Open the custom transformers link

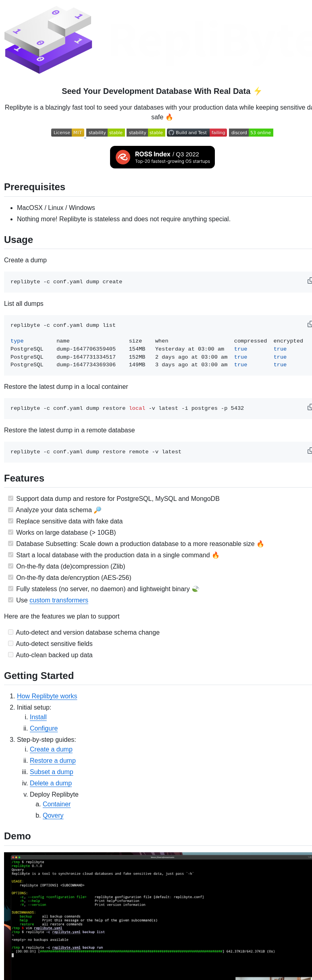[x=59, y=600]
